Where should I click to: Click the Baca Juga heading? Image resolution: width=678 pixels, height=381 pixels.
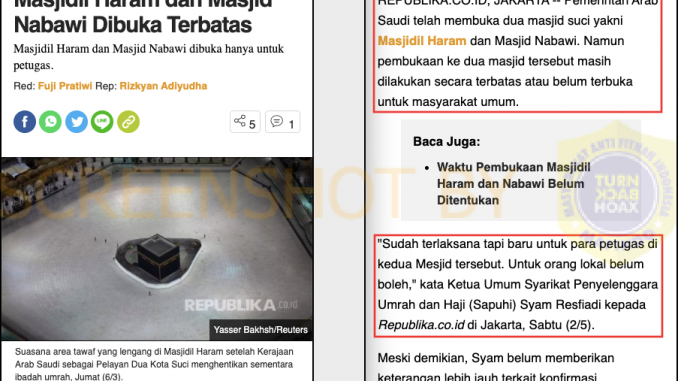click(447, 142)
